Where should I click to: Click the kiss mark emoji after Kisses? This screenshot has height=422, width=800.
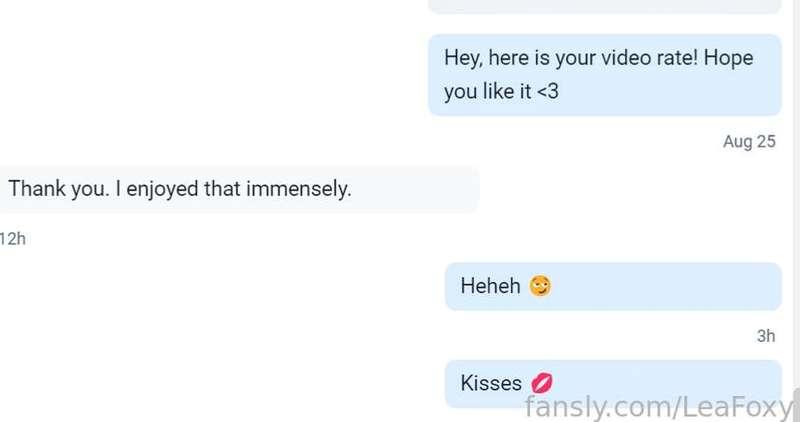[541, 383]
